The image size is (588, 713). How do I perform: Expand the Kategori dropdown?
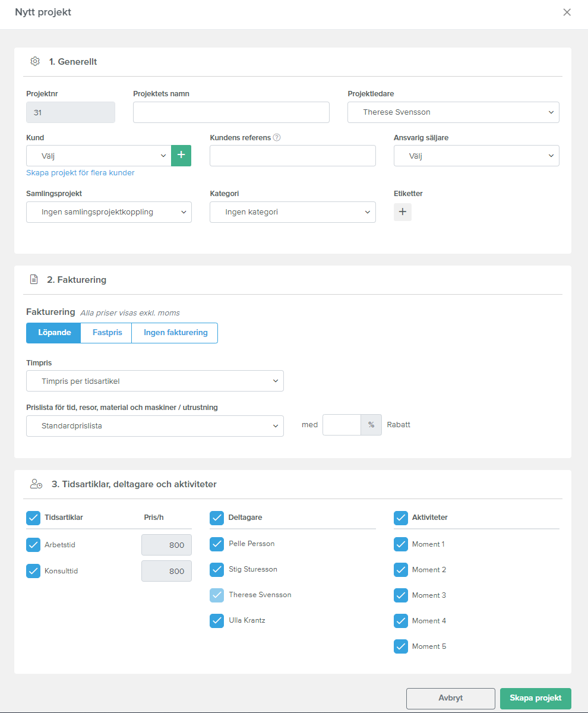click(x=293, y=212)
